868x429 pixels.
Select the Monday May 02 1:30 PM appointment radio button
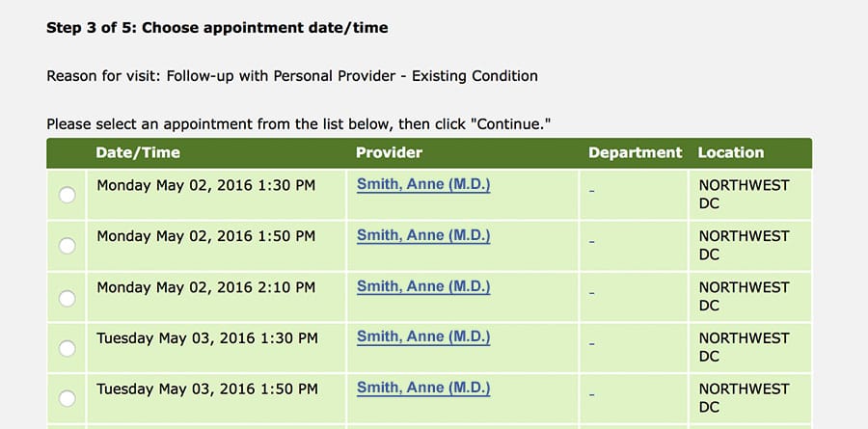tap(67, 196)
